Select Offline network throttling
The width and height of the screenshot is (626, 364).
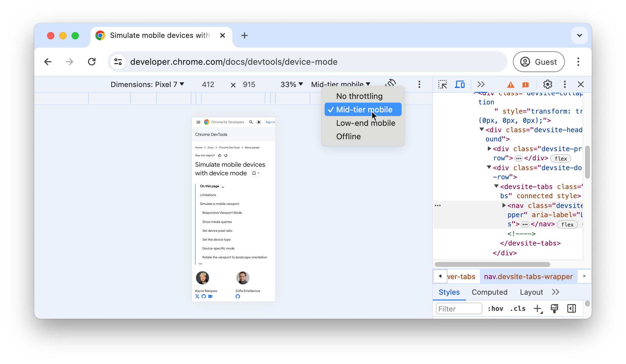click(348, 136)
